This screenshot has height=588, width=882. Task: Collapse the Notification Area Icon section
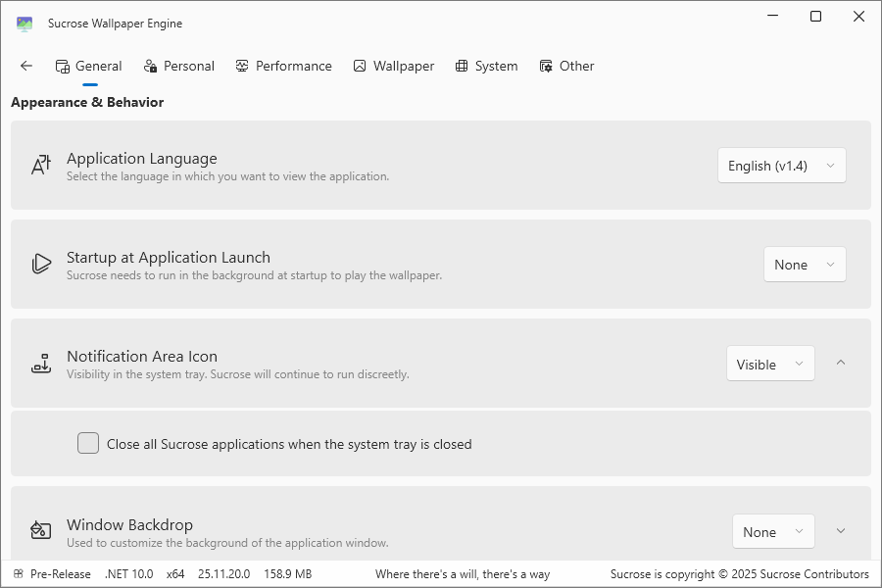point(840,363)
